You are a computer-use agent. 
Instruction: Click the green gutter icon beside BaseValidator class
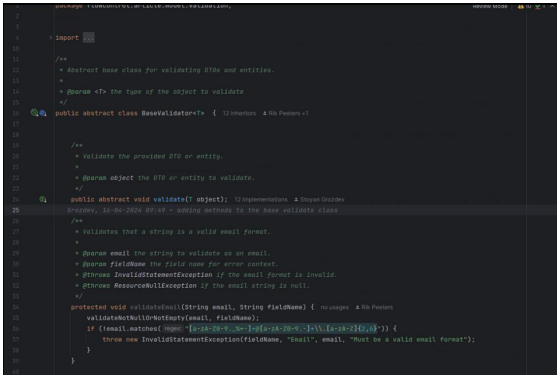coord(34,113)
